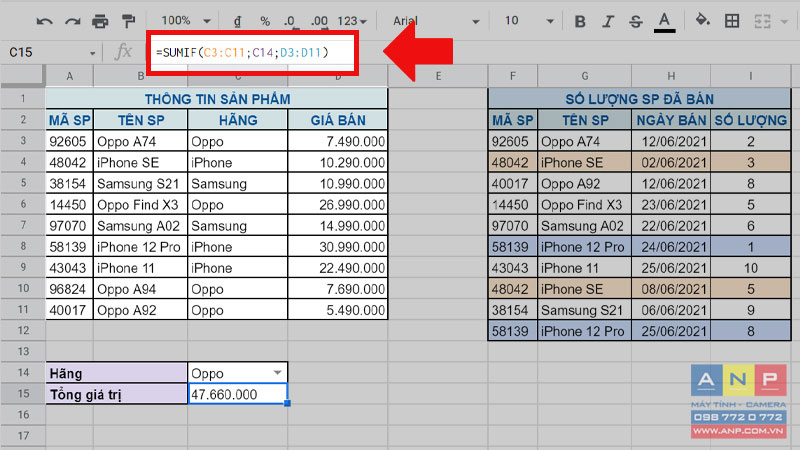
Task: Apply percent format icon
Action: click(x=265, y=21)
